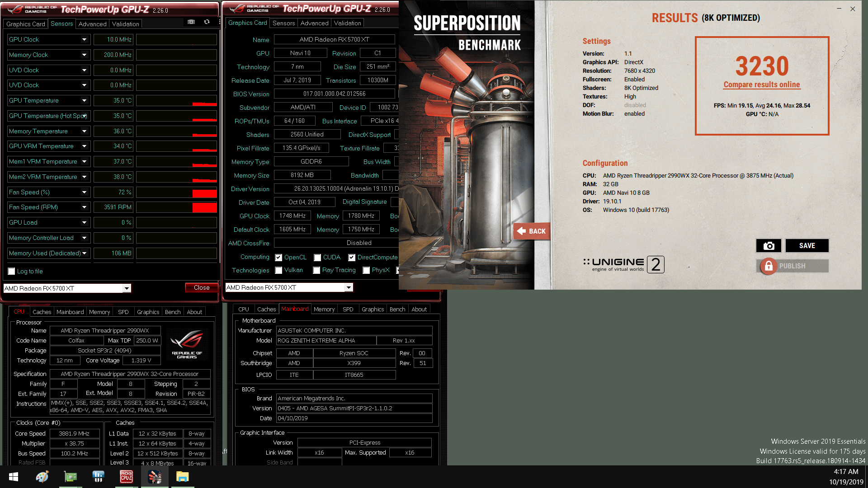The image size is (868, 488).
Task: Open the GPU-Z graphics card taskbar icon
Action: point(70,477)
